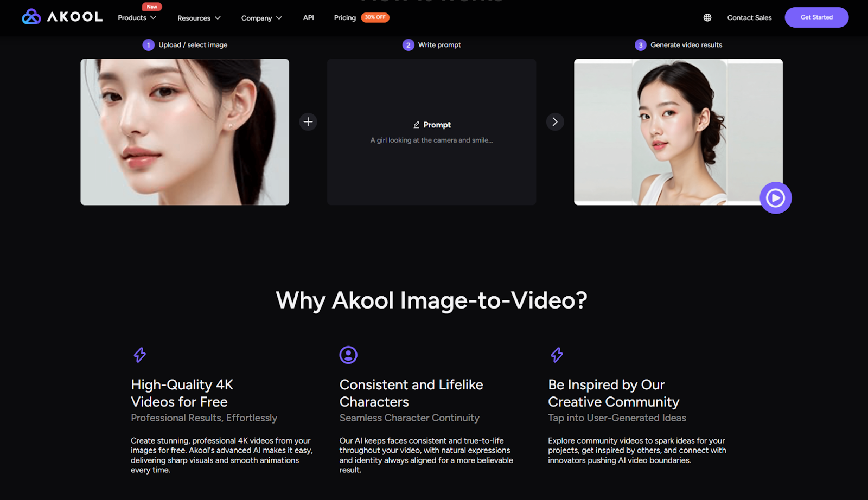Expand the Products dropdown menu
This screenshot has height=500, width=868.
137,17
